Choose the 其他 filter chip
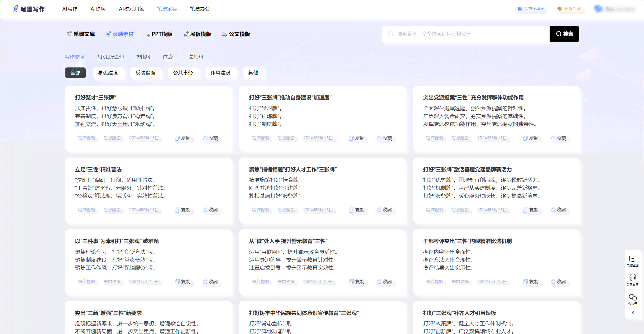The height and width of the screenshot is (334, 644). tap(253, 73)
